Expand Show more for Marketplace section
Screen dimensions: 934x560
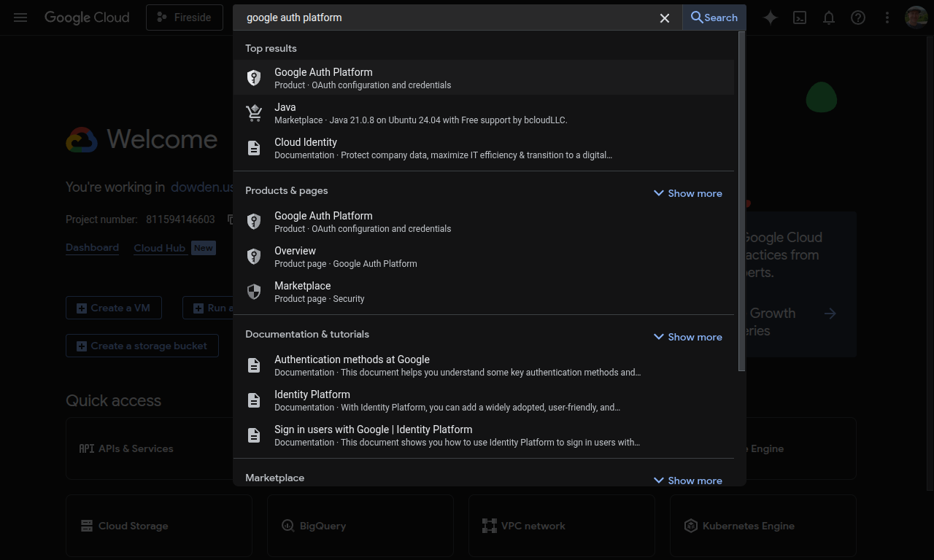(687, 481)
